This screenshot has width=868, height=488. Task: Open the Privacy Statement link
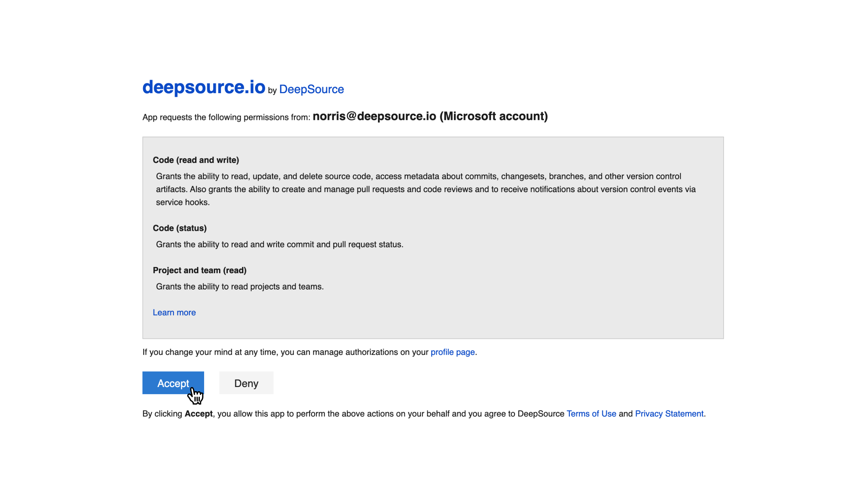pyautogui.click(x=669, y=414)
